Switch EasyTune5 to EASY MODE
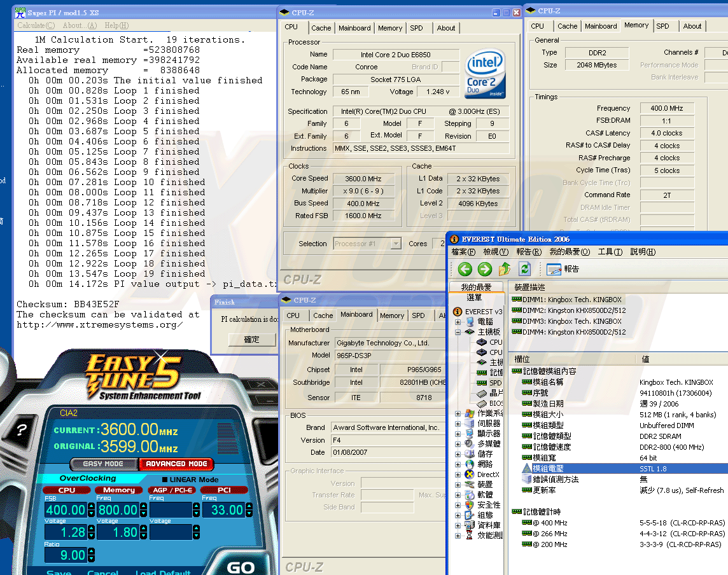728x575 pixels. coord(104,464)
